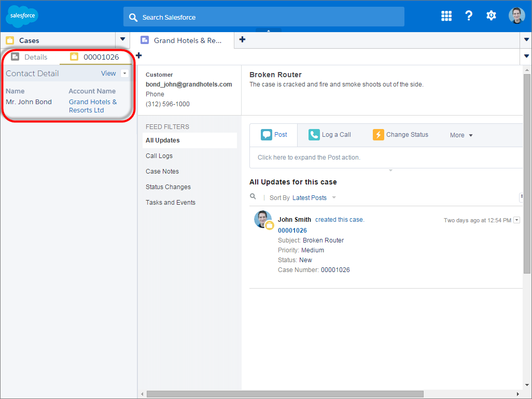Click John Smith's feed avatar
This screenshot has width=532, height=399.
pyautogui.click(x=263, y=219)
